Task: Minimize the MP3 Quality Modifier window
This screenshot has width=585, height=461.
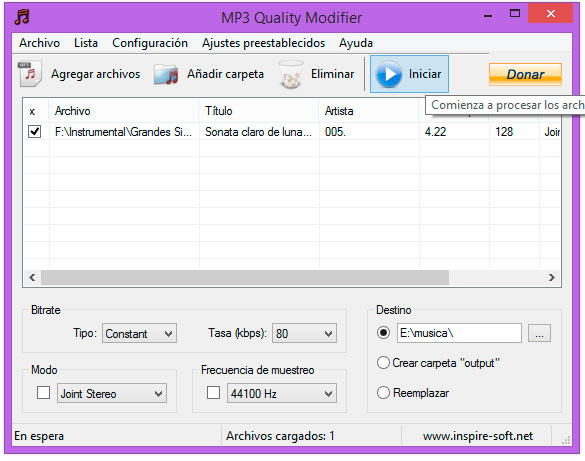Action: click(488, 16)
